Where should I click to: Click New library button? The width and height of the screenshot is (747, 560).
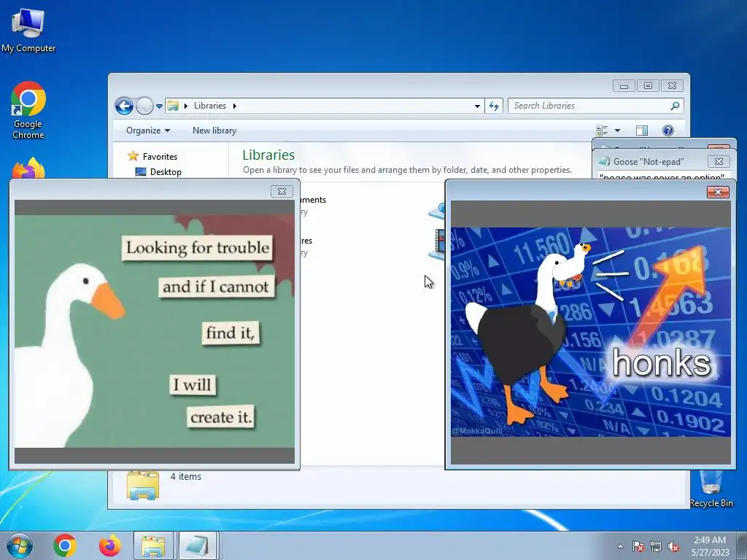(x=214, y=131)
